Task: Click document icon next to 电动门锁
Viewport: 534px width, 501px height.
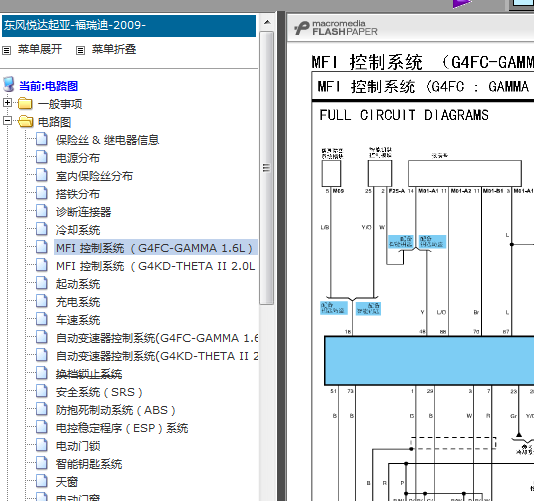Action: (42, 445)
